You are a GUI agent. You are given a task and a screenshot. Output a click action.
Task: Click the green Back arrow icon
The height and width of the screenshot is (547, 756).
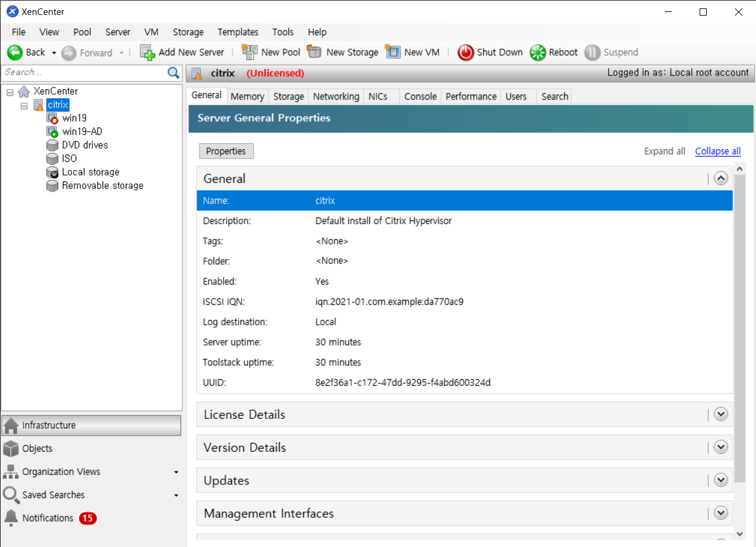14,52
